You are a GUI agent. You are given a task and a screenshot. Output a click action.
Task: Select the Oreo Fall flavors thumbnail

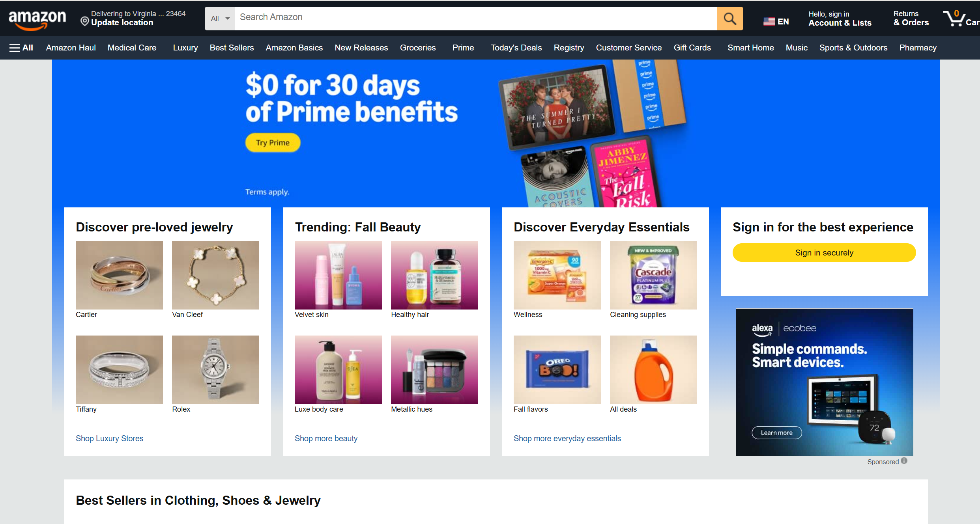click(x=557, y=369)
